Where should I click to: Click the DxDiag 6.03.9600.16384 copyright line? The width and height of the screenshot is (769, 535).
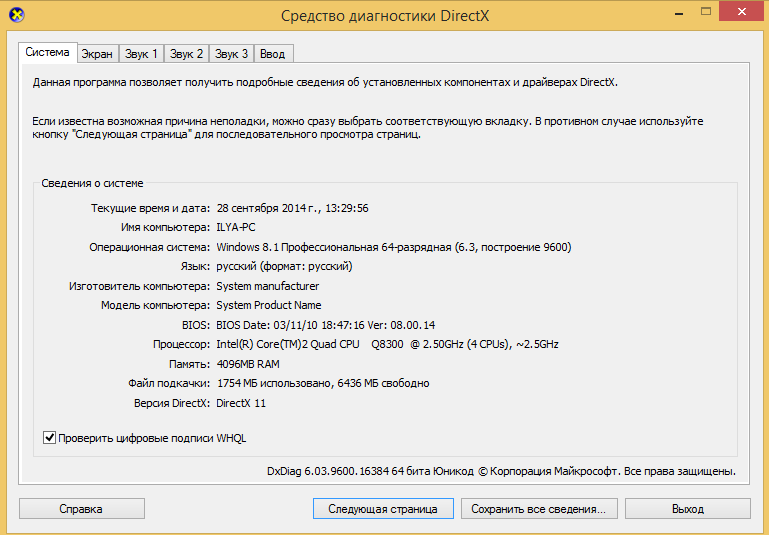(501, 471)
